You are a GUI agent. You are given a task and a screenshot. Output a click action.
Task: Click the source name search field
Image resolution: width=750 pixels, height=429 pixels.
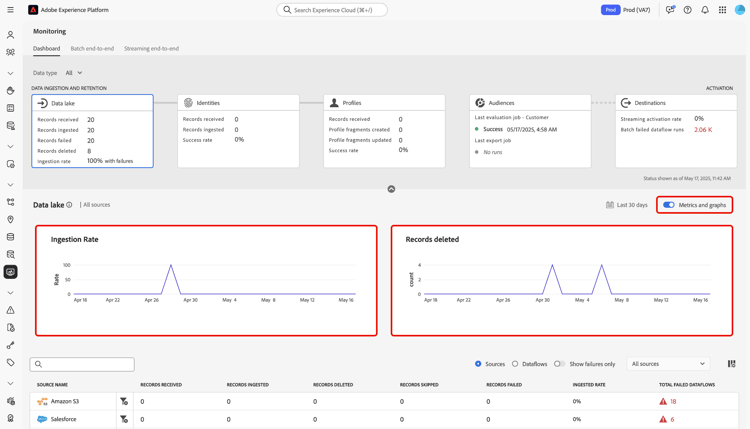click(x=82, y=364)
